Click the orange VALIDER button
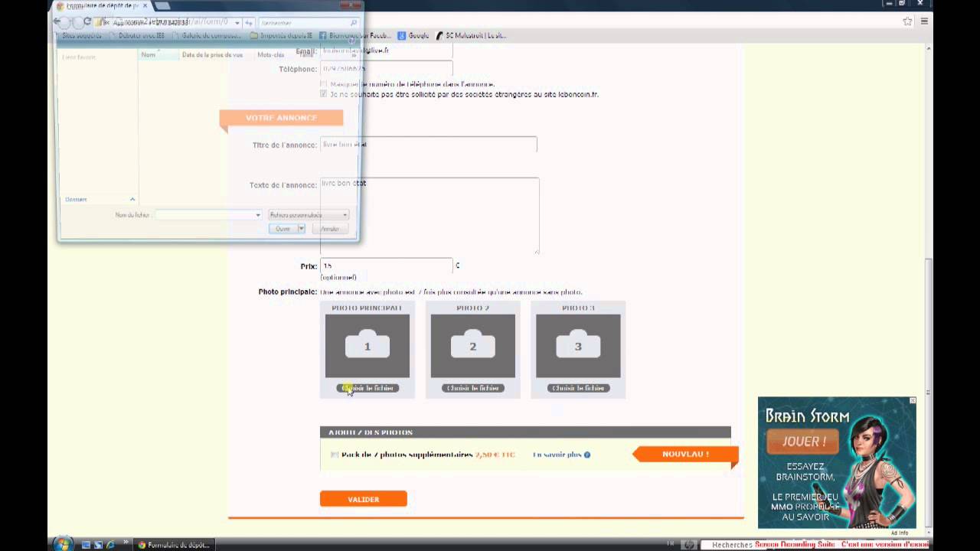980x551 pixels. point(364,499)
